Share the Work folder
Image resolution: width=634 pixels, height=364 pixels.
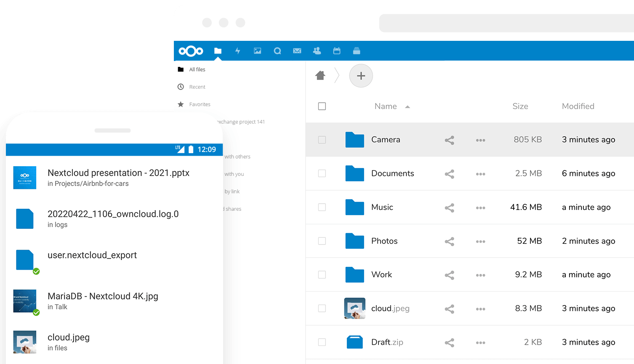(450, 275)
